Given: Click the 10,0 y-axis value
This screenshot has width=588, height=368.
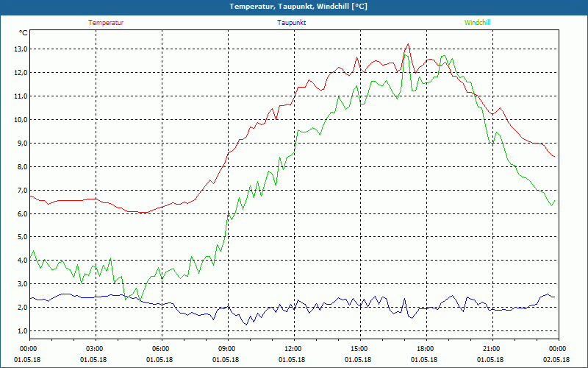Looking at the screenshot, I should 21,120.
